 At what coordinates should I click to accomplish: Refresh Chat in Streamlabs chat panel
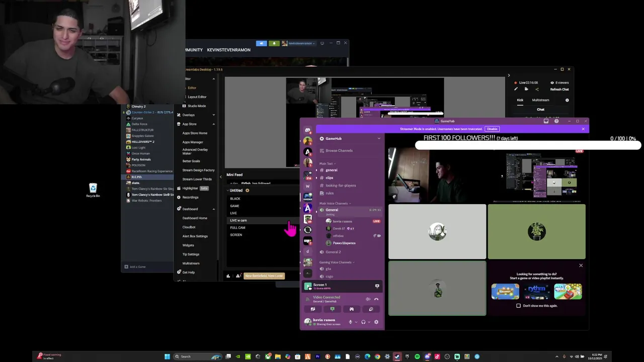pos(559,89)
